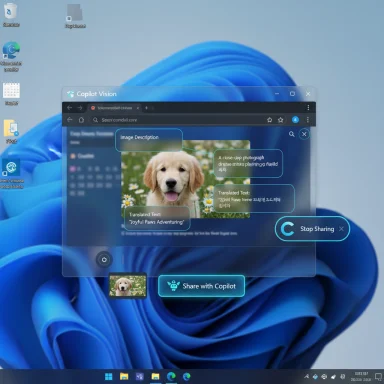
Task: Open the notification center icon
Action: click(378, 377)
